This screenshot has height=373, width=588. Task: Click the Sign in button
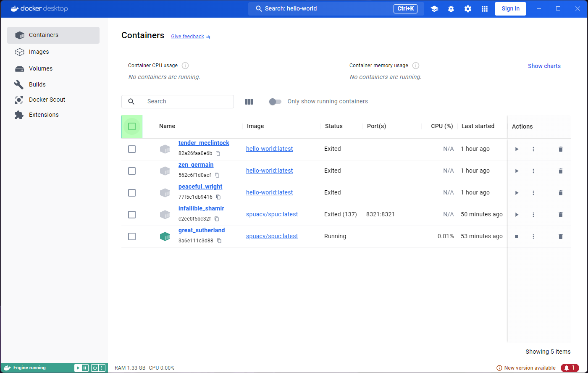pyautogui.click(x=510, y=8)
